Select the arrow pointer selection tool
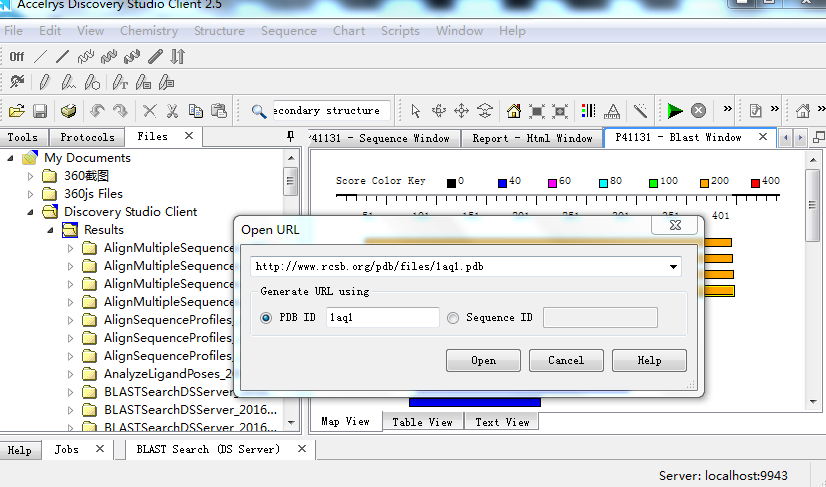 click(415, 111)
